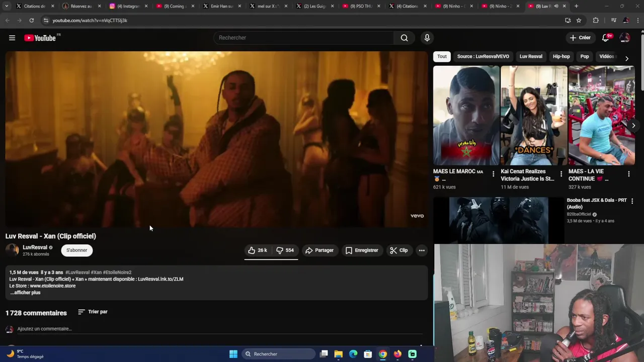
Task: Expand description with ...afficher plus
Action: pos(25,293)
